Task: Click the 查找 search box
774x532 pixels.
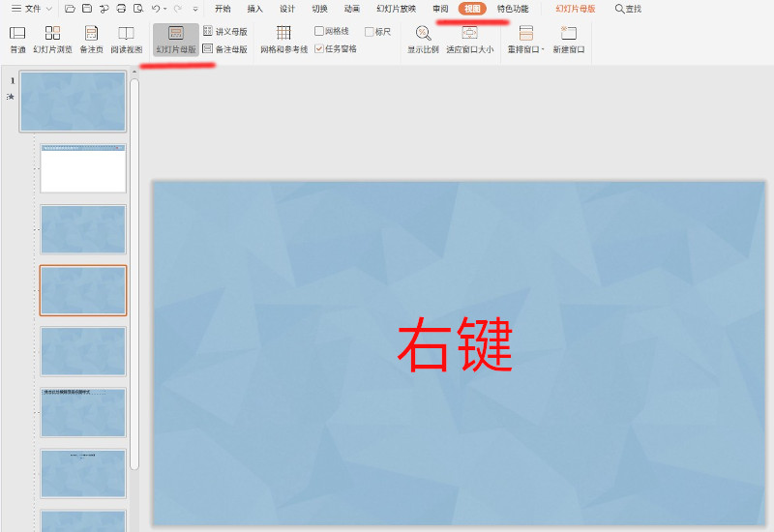Action: (x=628, y=9)
